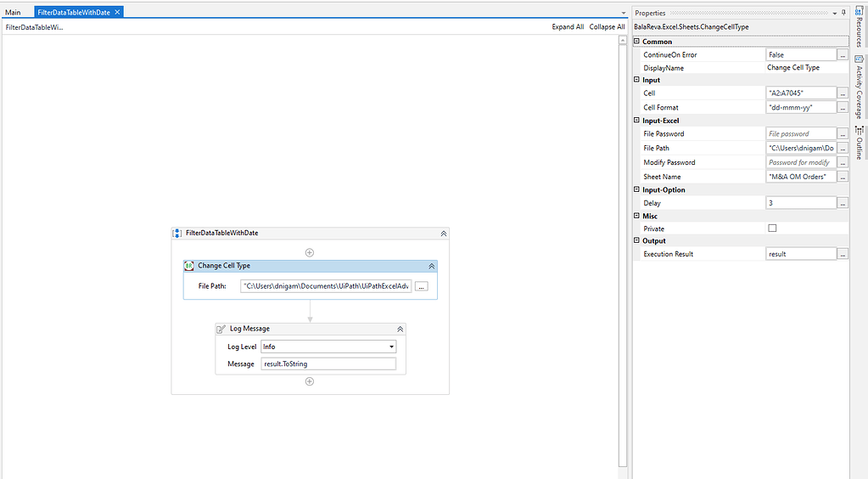
Task: Click the Change Cell Type activity icon
Action: [x=188, y=266]
